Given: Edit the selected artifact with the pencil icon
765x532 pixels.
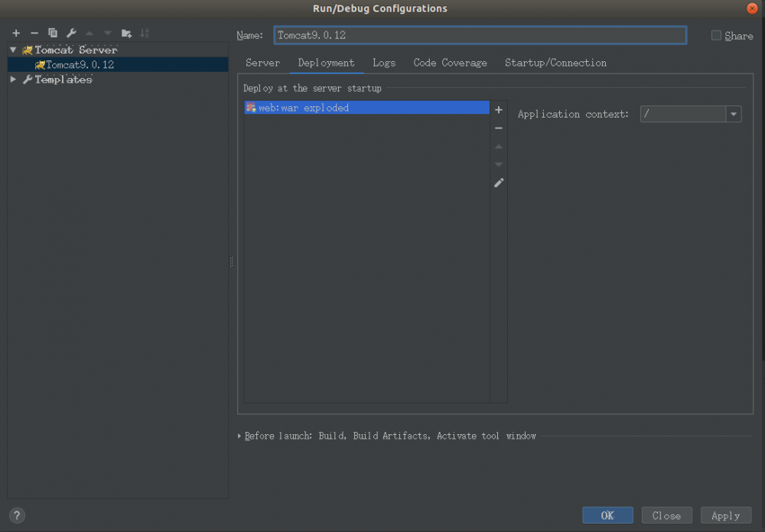Looking at the screenshot, I should pyautogui.click(x=498, y=183).
